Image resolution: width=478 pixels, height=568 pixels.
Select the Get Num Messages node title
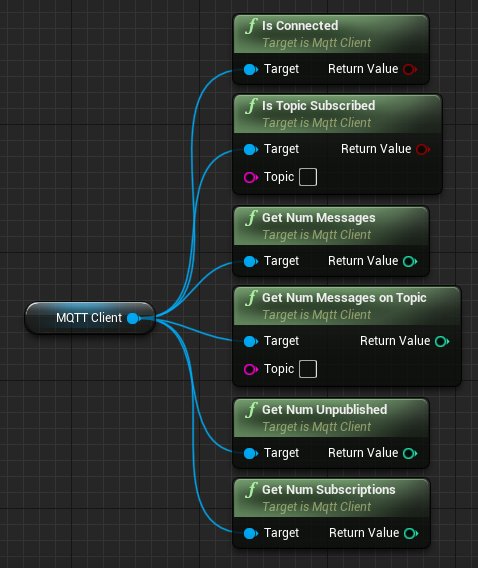[x=318, y=218]
